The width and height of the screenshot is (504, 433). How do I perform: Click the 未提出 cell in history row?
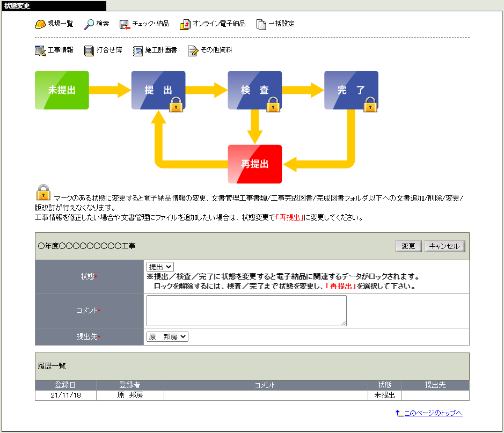pos(385,395)
